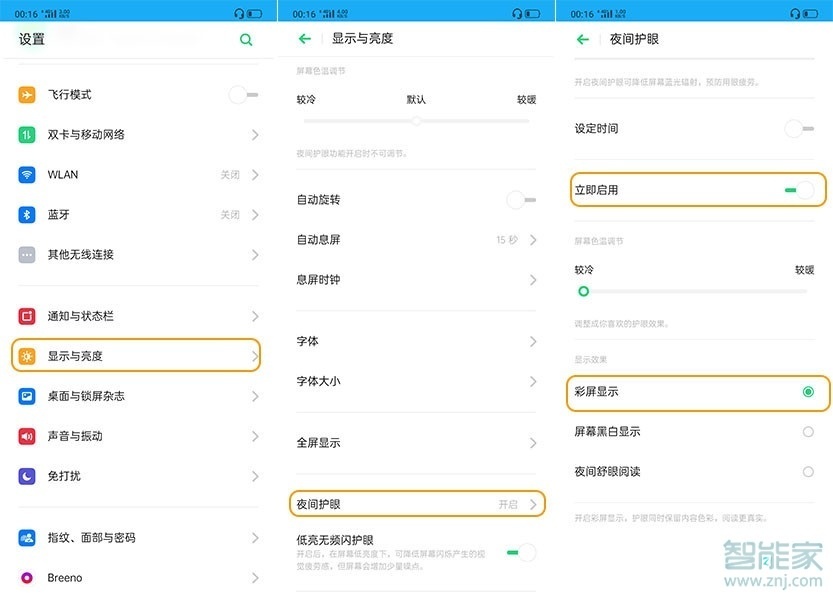Open the 飞行模式 (Airplane Mode) icon
Image resolution: width=833 pixels, height=600 pixels.
pyautogui.click(x=25, y=94)
